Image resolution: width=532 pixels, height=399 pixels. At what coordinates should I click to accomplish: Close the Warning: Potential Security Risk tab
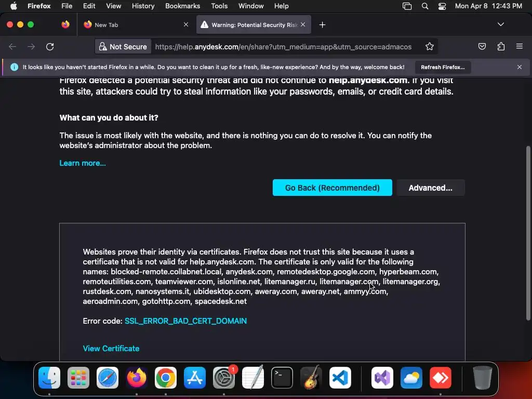303,24
